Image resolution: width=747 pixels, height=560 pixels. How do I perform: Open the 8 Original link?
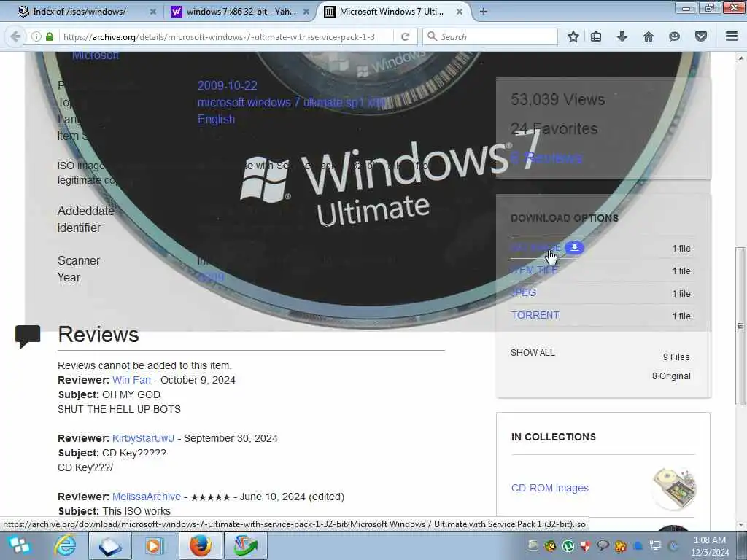pos(671,376)
